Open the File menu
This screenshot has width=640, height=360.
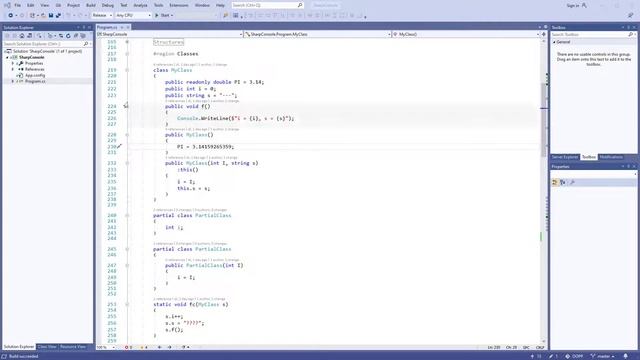click(18, 5)
